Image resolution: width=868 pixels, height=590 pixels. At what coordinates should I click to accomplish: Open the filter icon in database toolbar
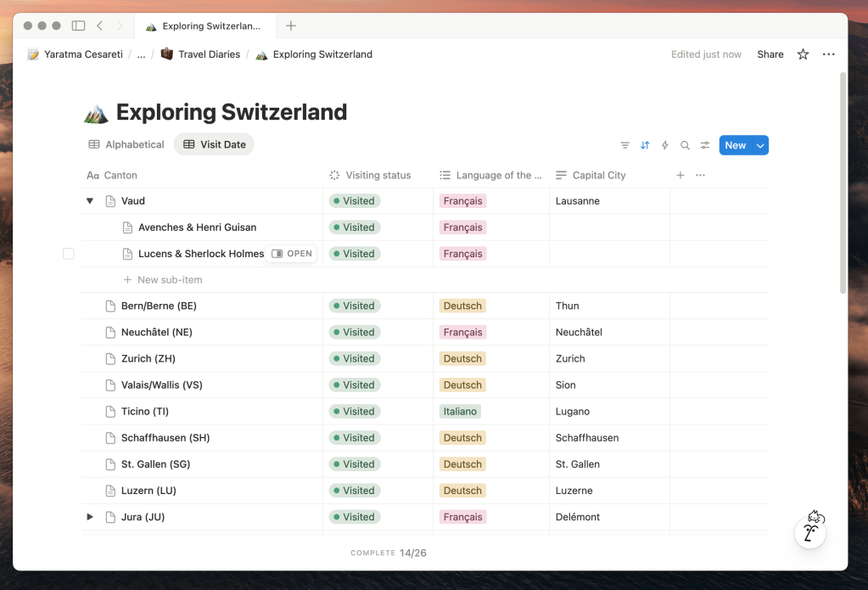(x=624, y=145)
